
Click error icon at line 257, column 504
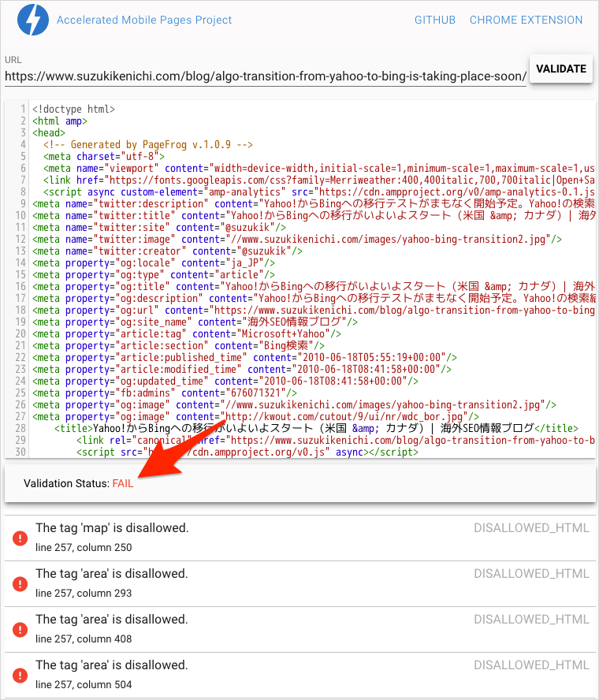pos(20,675)
